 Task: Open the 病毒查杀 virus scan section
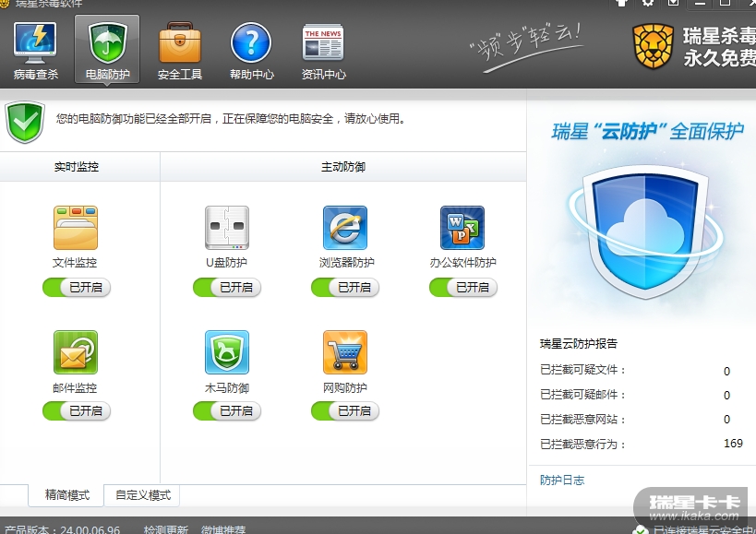36,51
